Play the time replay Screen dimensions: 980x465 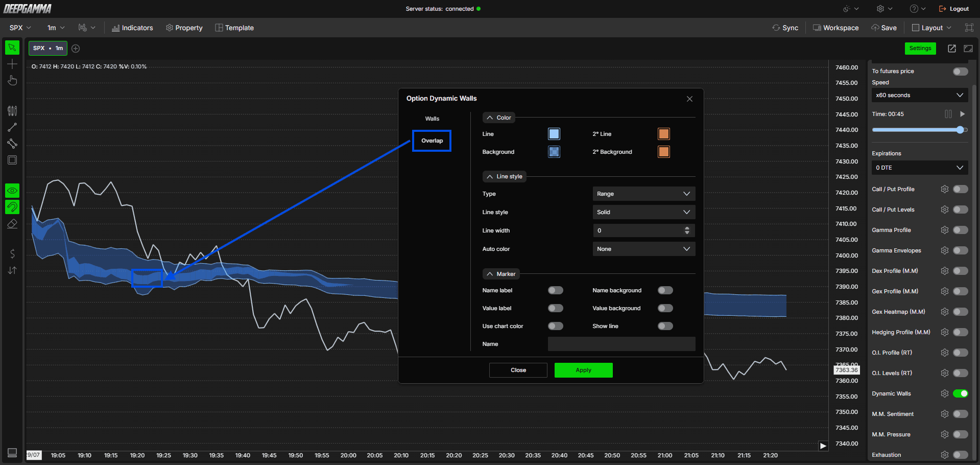coord(962,114)
